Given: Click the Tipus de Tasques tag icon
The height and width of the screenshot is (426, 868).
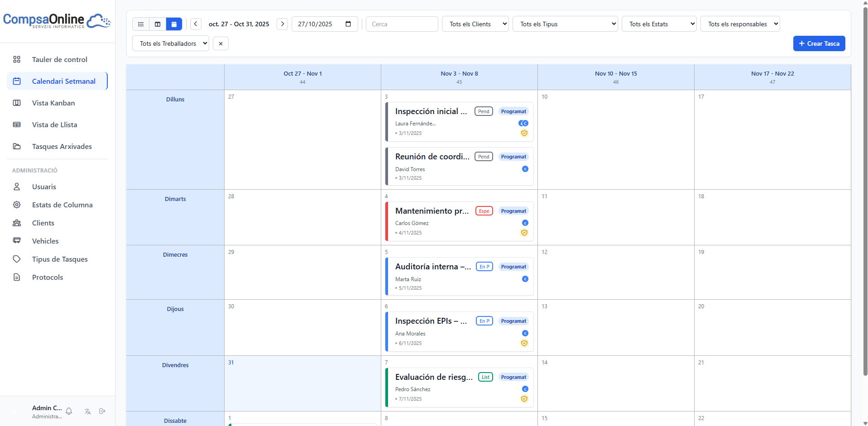Looking at the screenshot, I should click(17, 259).
